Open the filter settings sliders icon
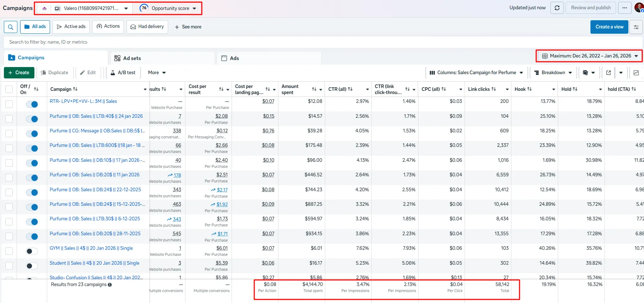Screen dimensions: 644x303 click(636, 27)
